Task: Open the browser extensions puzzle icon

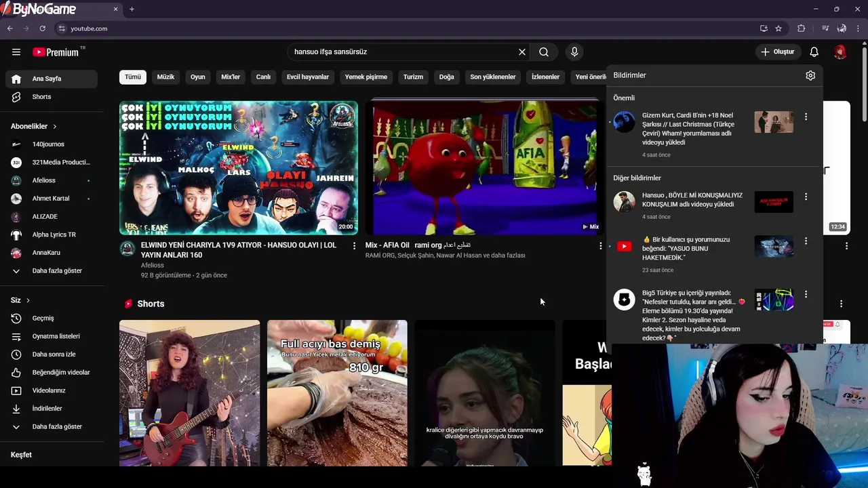Action: [802, 28]
